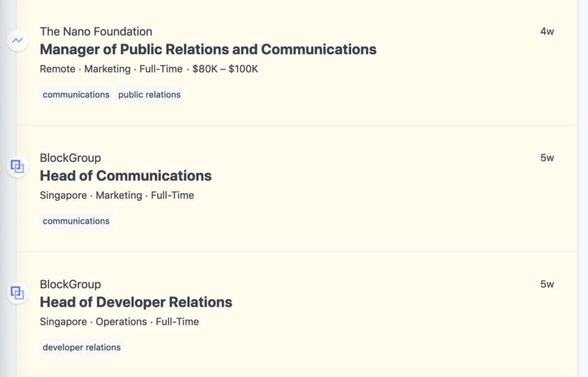Select communications tag under Head of Communications

click(76, 221)
